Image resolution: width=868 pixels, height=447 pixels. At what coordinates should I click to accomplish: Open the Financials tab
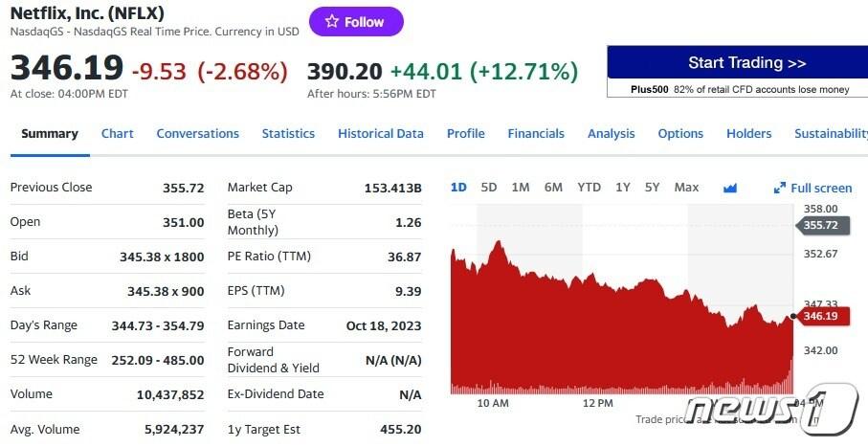[536, 134]
